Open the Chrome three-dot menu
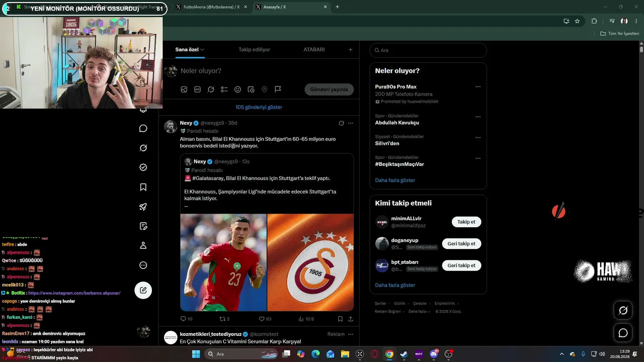This screenshot has width=644, height=362. (636, 21)
